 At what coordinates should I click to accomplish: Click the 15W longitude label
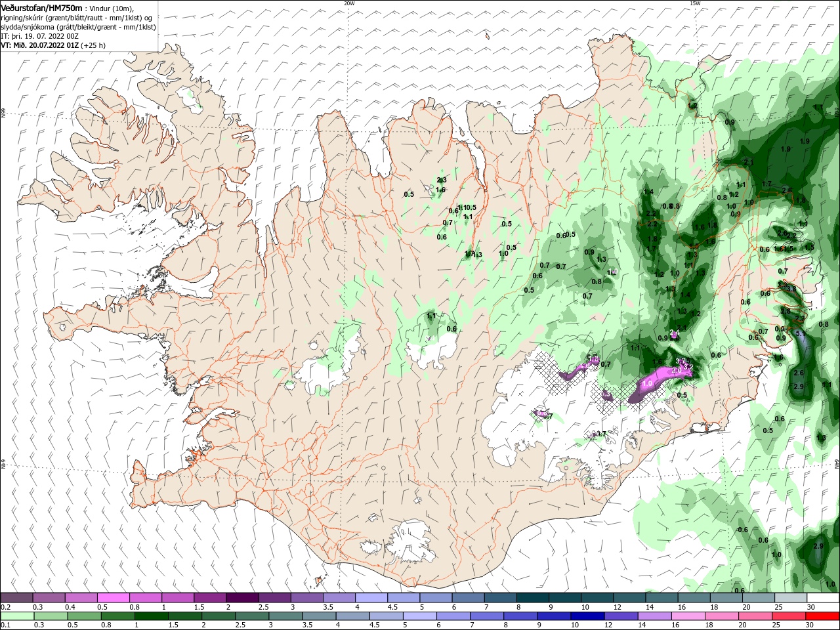[x=695, y=3]
